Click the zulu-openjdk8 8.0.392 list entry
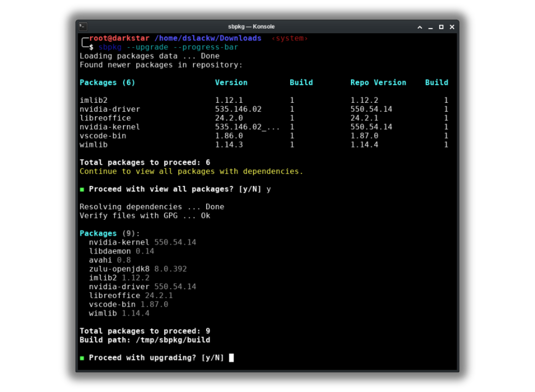The width and height of the screenshot is (535, 392). pyautogui.click(x=138, y=269)
